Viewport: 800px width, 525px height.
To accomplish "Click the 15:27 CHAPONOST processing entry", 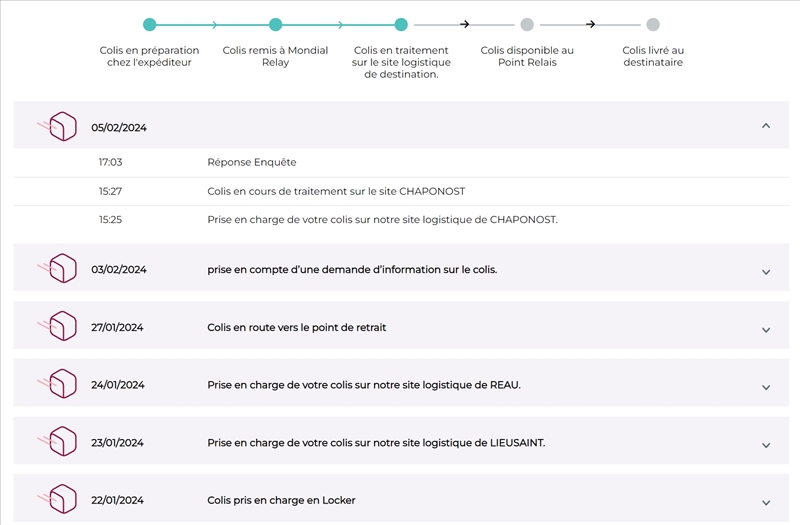I will 336,191.
